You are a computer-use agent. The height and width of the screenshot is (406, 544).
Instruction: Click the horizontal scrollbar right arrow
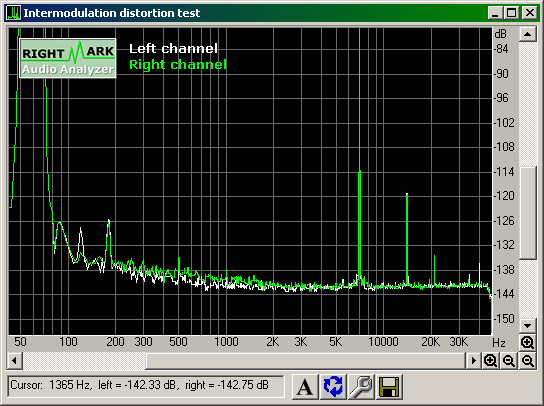(473, 361)
